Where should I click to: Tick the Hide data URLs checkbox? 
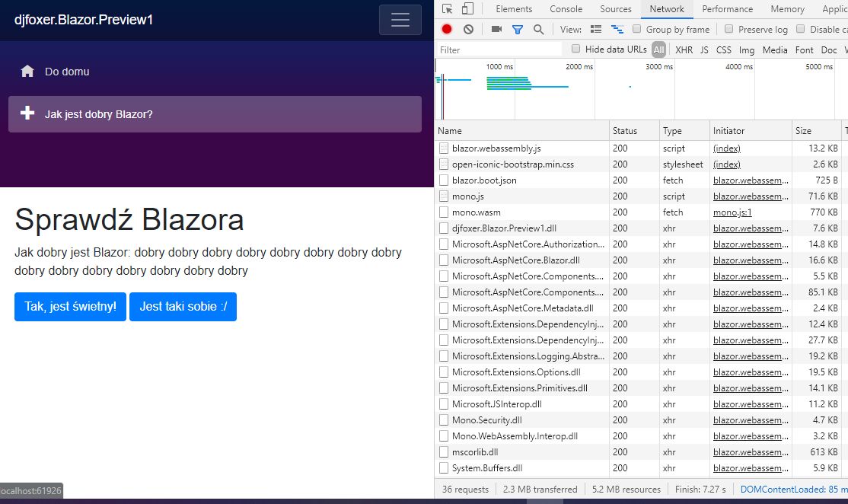pyautogui.click(x=576, y=49)
